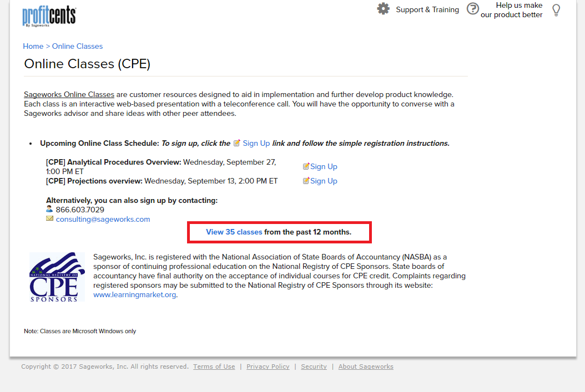Screen dimensions: 585x392
Task: Sign Up for Projections overview class
Action: pos(324,181)
